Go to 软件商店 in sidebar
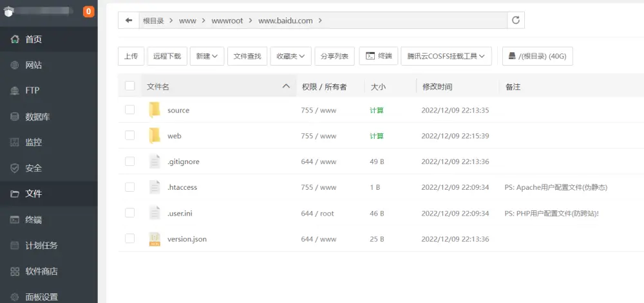644x303 pixels. (41, 271)
